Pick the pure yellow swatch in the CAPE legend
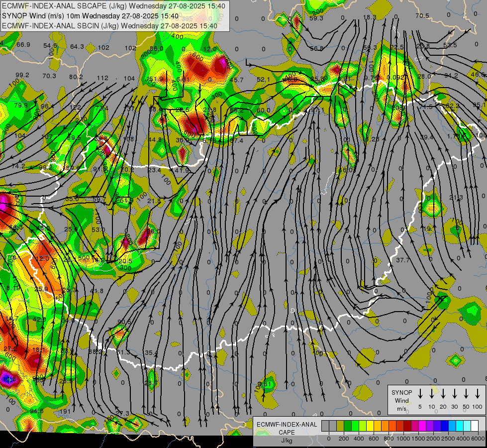 click(370, 426)
